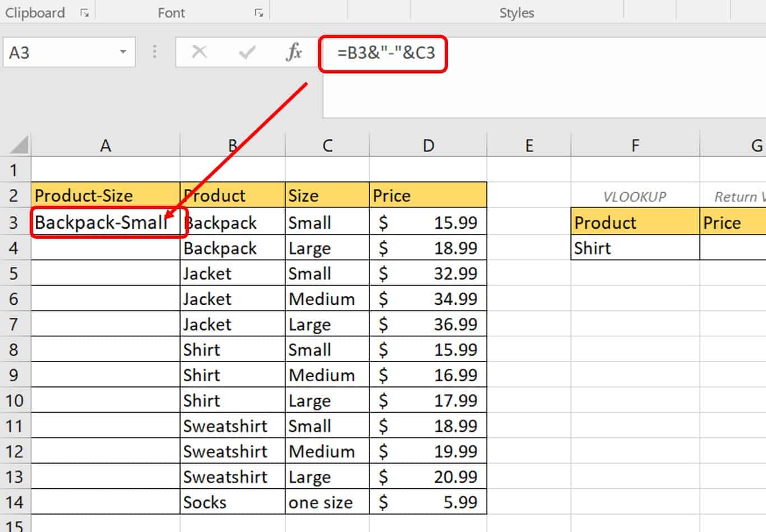Screen dimensions: 766x532
Task: Expand the Name Box dropdown arrow
Action: tap(123, 52)
